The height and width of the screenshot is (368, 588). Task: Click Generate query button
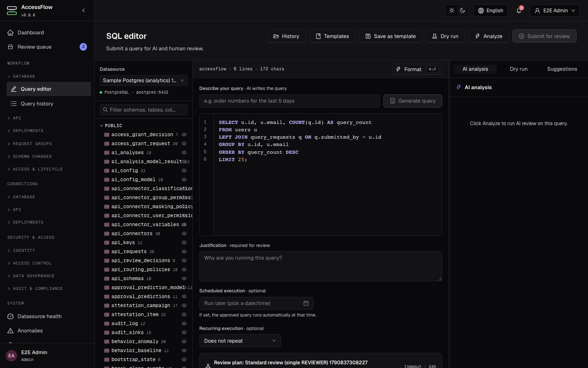[412, 101]
